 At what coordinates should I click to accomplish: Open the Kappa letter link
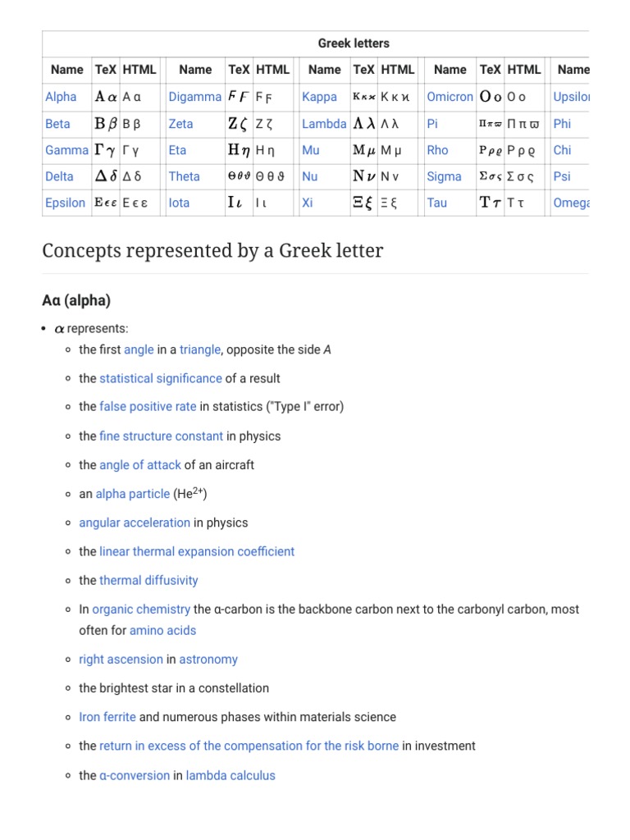[x=319, y=97]
